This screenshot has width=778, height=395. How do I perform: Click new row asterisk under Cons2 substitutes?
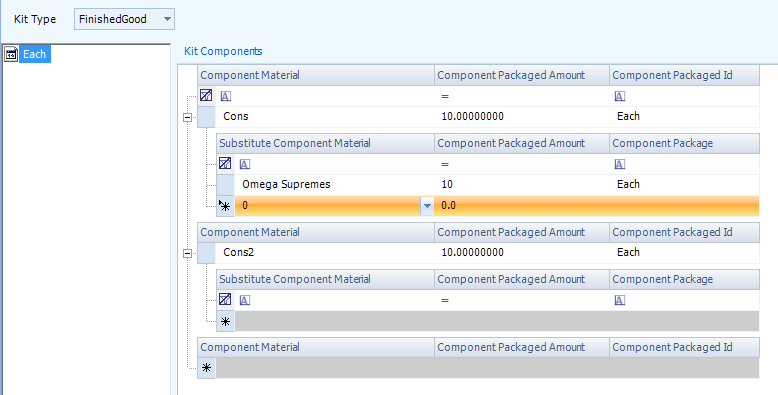[x=225, y=322]
